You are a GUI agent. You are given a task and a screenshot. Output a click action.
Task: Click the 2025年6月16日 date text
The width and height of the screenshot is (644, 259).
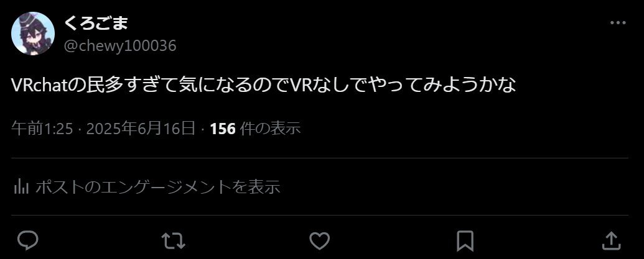point(141,129)
